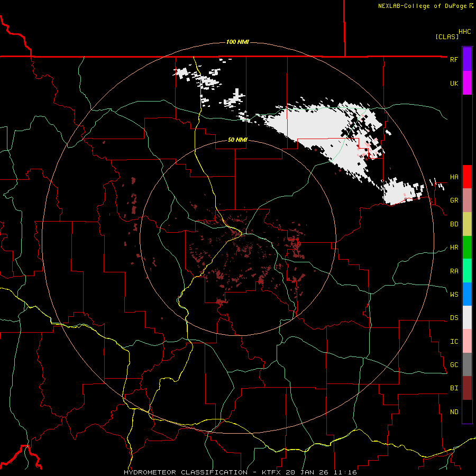Viewport: 476px width, 476px height.
Task: Click the BI brown legend swatch
Action: coord(467,388)
